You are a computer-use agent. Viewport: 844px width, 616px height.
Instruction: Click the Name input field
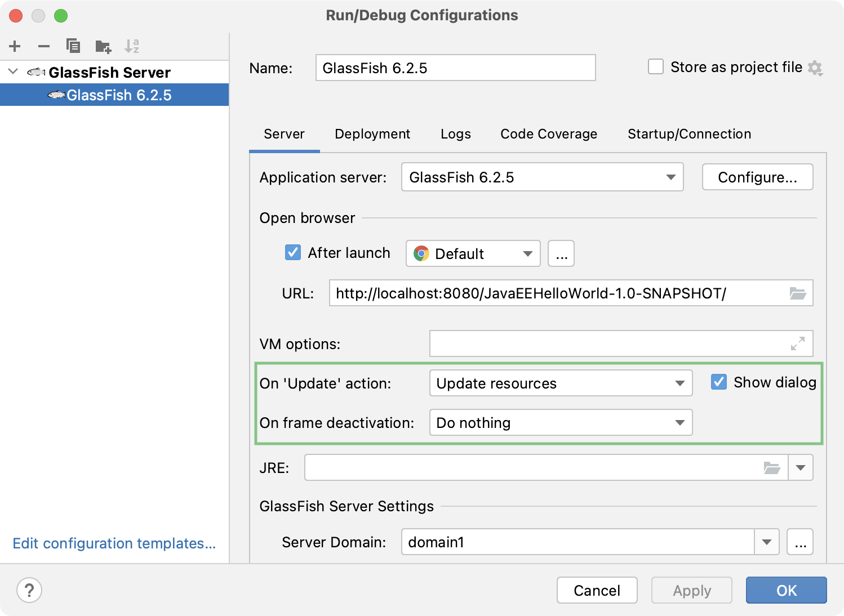[456, 68]
